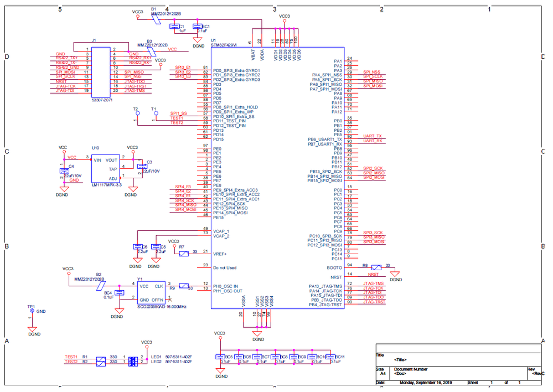Image resolution: width=553 pixels, height=392 pixels.
Task: Click the VREF+ pin label
Action: 220,254
